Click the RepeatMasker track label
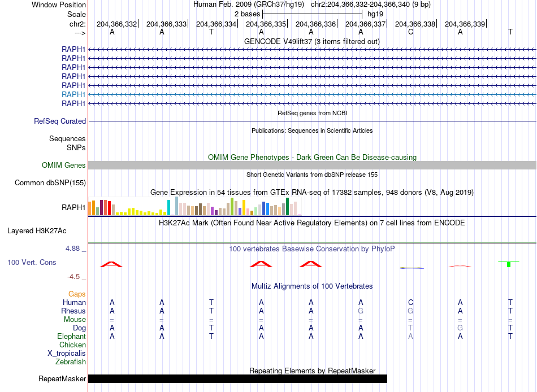Image resolution: width=537 pixels, height=392 pixels. 62,378
